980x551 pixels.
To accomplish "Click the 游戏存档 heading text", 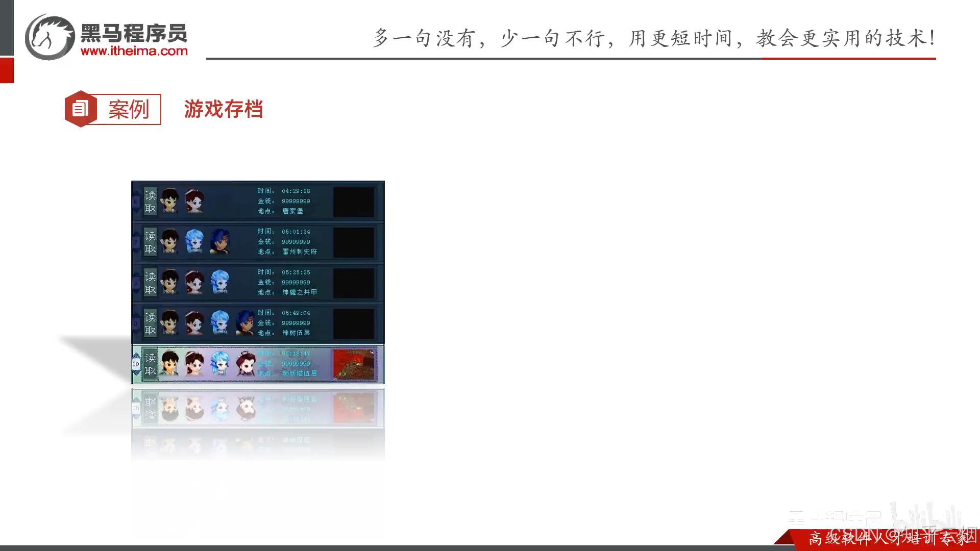I will click(224, 109).
